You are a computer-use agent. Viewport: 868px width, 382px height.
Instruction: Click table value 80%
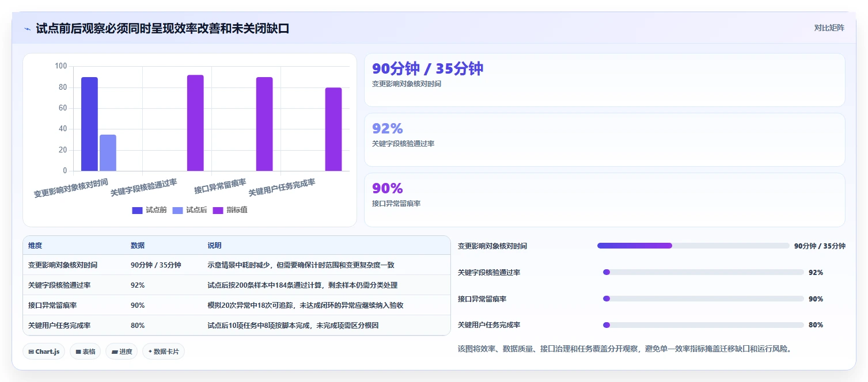[x=138, y=326]
